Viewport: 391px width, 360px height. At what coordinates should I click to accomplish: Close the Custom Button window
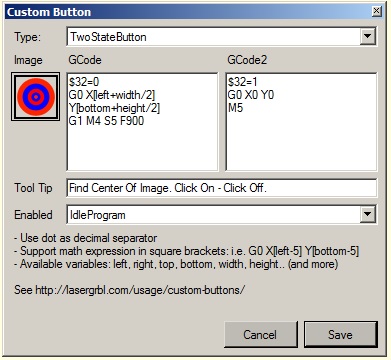click(x=376, y=11)
